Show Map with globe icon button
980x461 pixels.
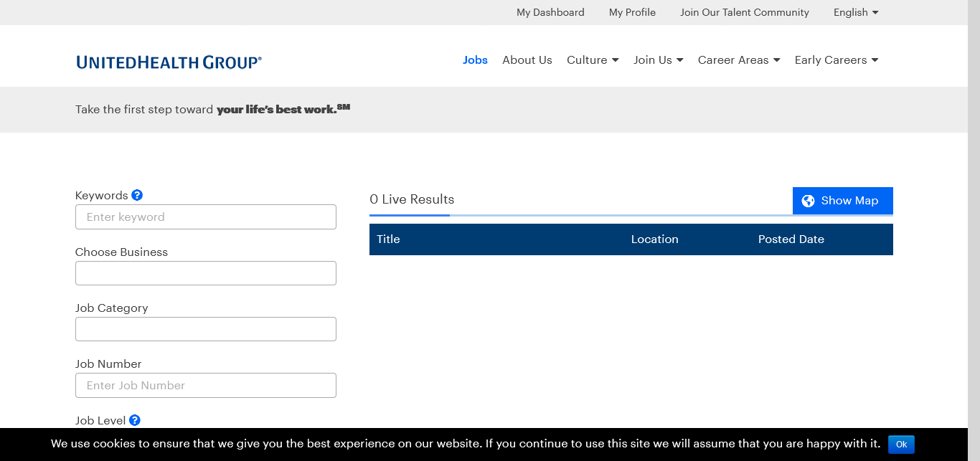[842, 201]
